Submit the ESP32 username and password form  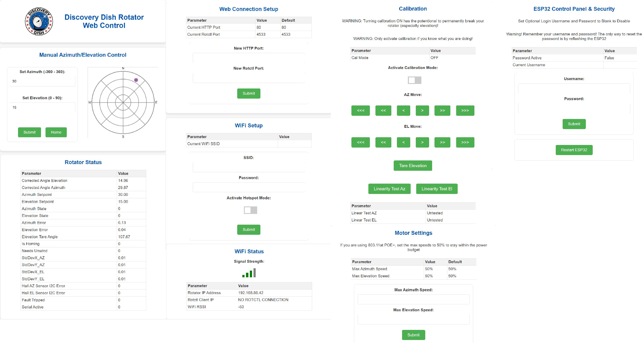(574, 124)
